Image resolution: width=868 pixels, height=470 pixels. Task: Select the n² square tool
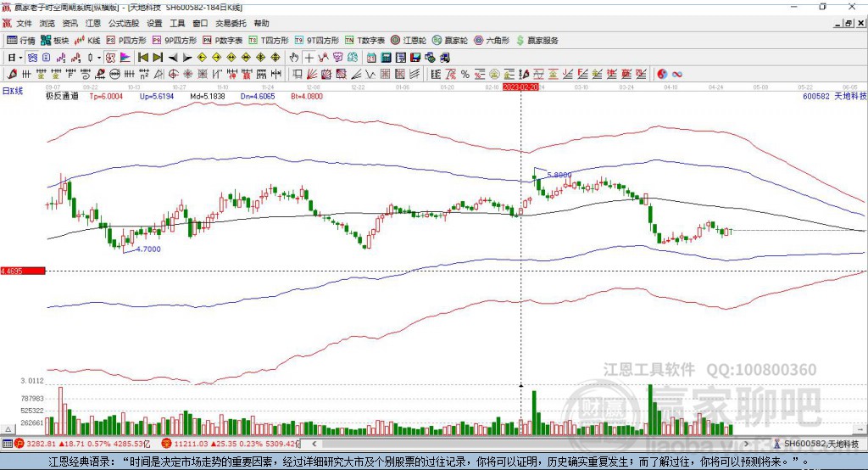coord(144,74)
